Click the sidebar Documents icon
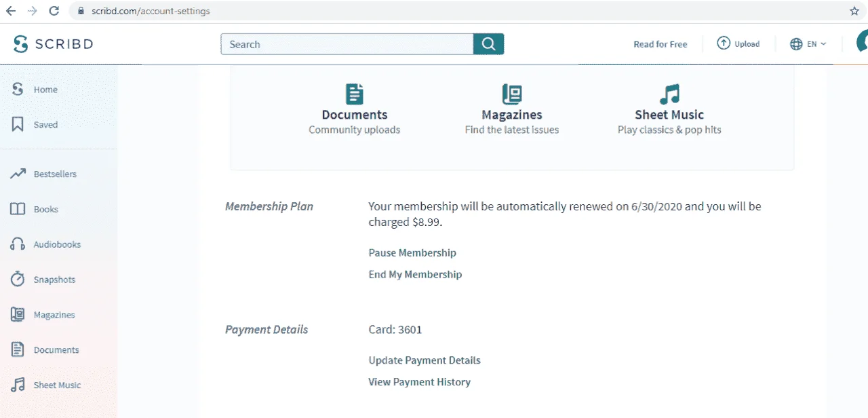Screen dimensions: 868x418 18,349
